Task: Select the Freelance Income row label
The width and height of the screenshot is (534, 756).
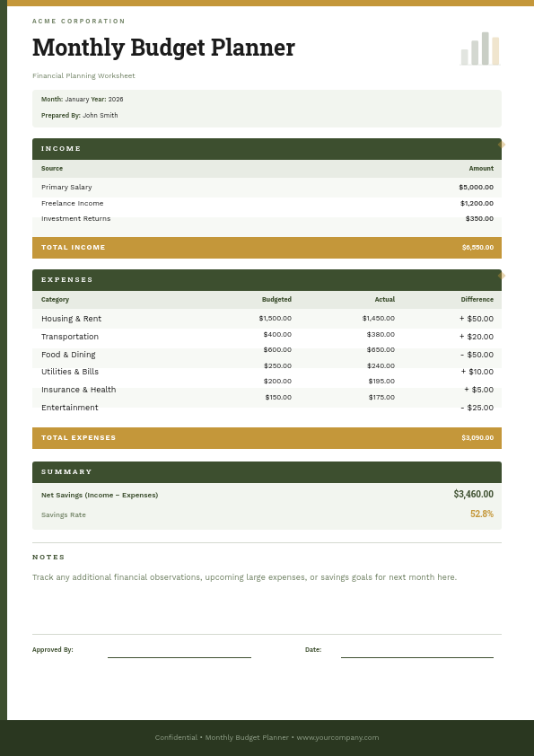Action: click(x=73, y=203)
